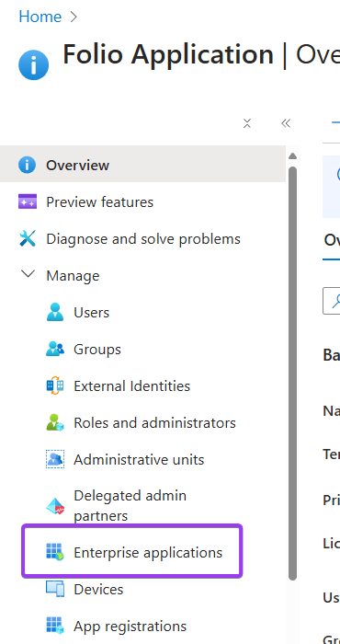Click the Administrative units icon
This screenshot has height=644, width=340.
[x=55, y=459]
